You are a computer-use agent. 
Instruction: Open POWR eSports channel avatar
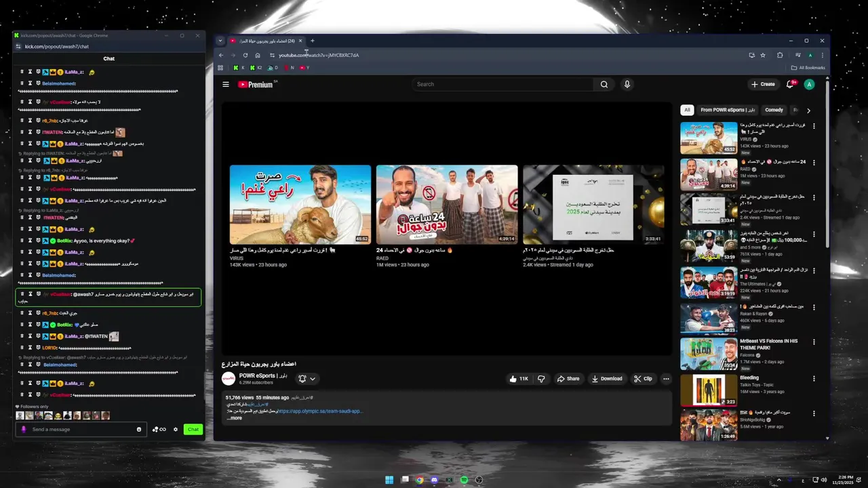pyautogui.click(x=229, y=378)
